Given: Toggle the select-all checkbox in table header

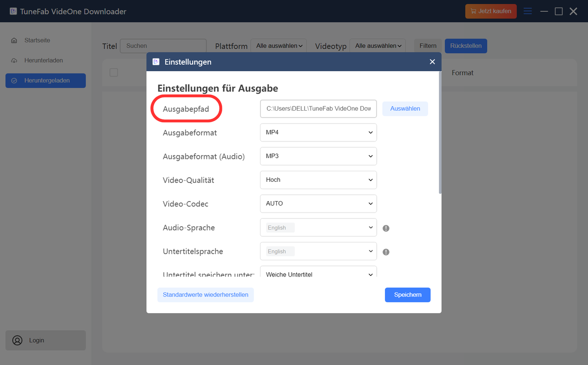Looking at the screenshot, I should click(x=114, y=73).
